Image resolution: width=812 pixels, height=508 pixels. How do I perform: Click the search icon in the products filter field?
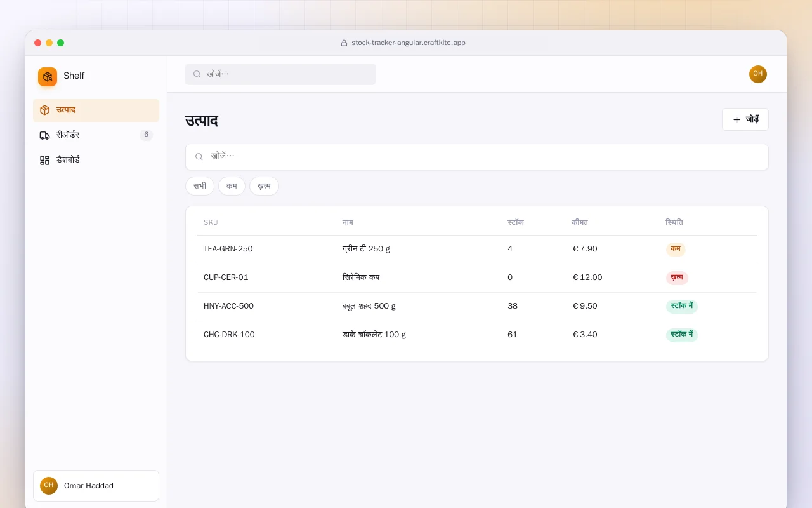[199, 157]
